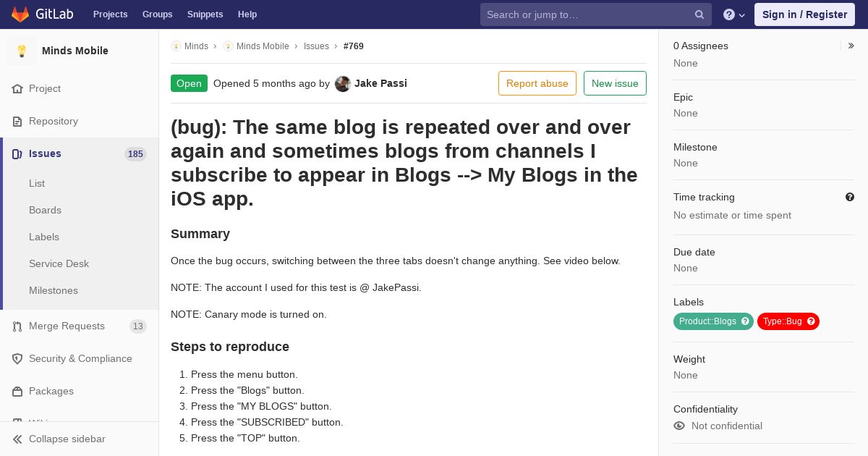Screen dimensions: 868x456
Task: Click the Time tracking help icon
Action: pyautogui.click(x=850, y=197)
